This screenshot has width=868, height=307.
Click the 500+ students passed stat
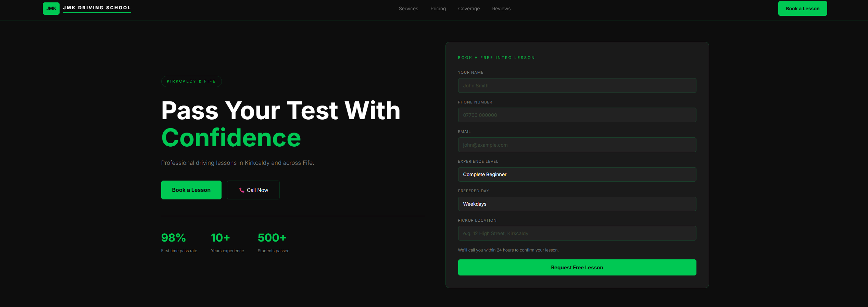(x=274, y=243)
